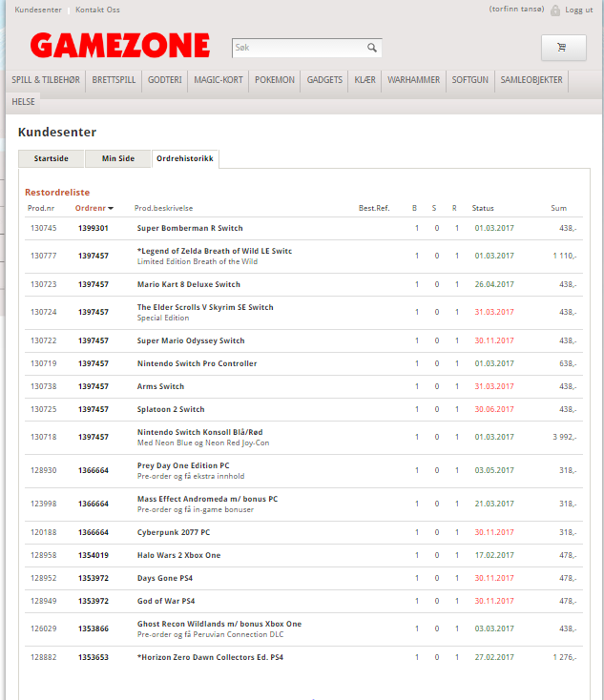Open the Kundesenter top link
Image resolution: width=604 pixels, height=700 pixels.
[x=38, y=10]
